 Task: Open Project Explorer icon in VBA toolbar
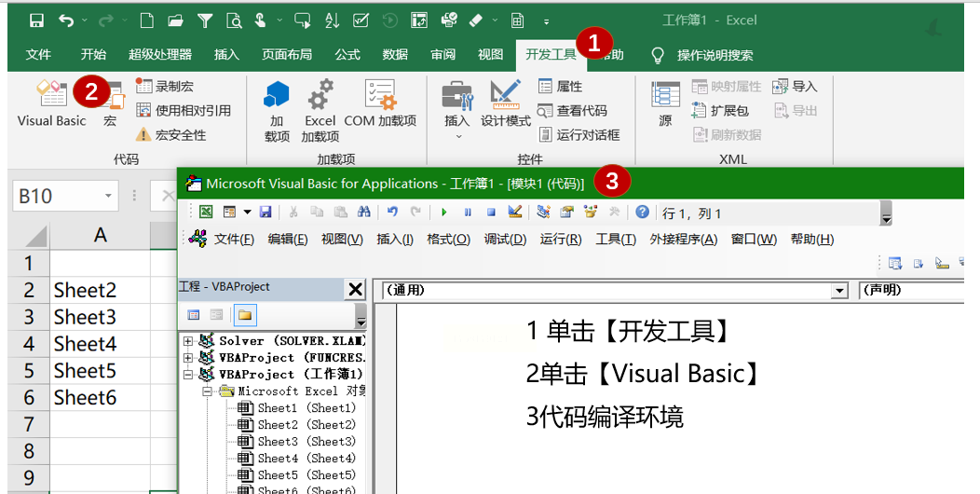point(544,212)
